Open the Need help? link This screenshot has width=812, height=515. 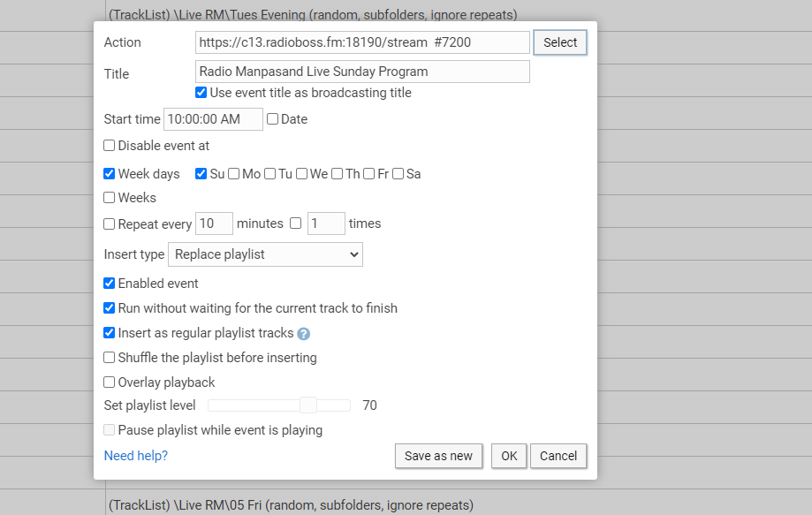[x=136, y=456]
